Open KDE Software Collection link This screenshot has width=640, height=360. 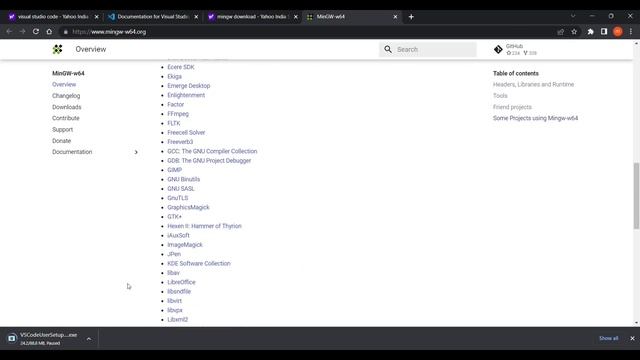point(199,264)
